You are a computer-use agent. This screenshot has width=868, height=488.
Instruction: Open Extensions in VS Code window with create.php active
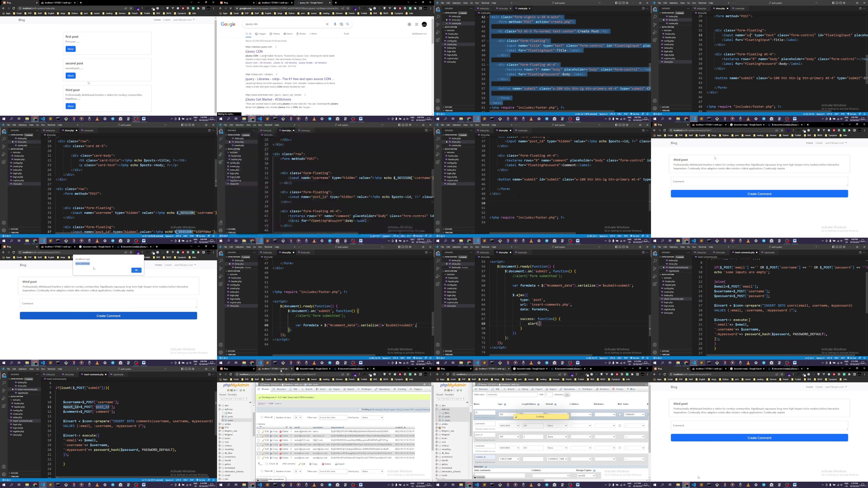[438, 40]
